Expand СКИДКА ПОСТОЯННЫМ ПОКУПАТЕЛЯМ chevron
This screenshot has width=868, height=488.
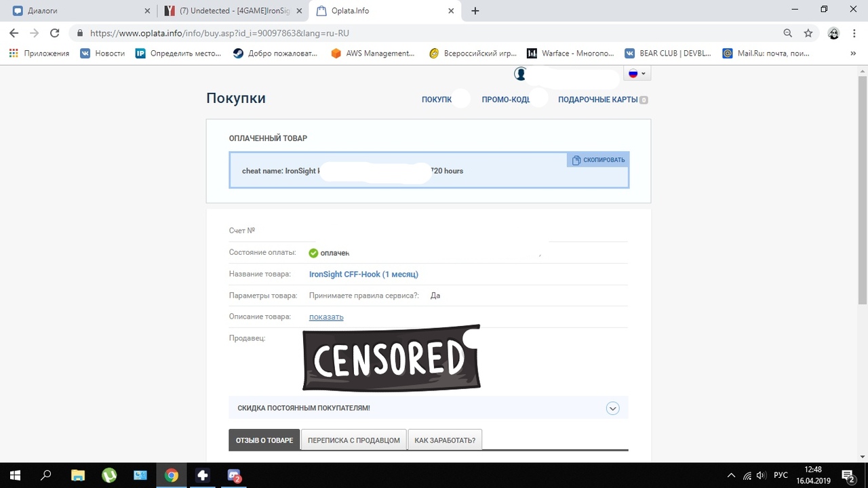612,408
